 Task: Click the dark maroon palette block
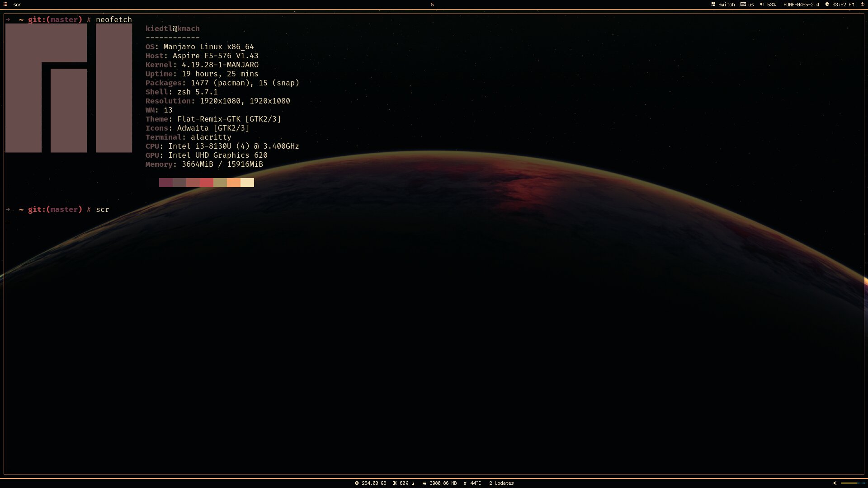pyautogui.click(x=166, y=183)
